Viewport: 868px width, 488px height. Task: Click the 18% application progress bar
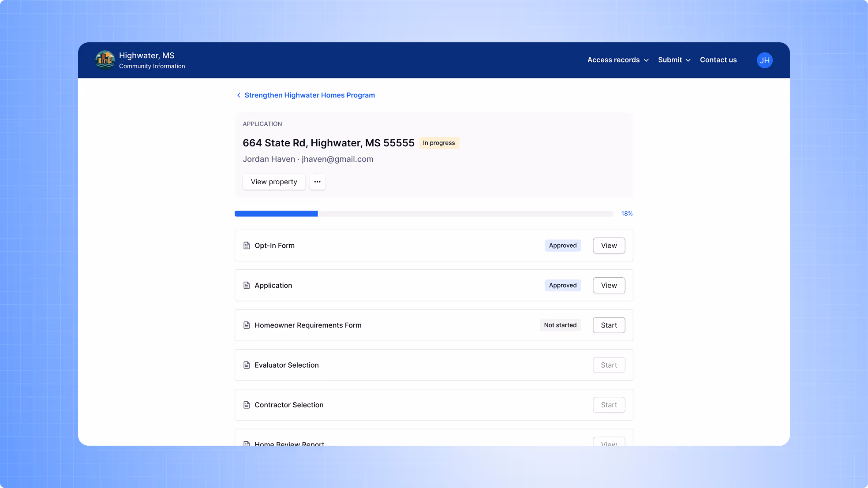pyautogui.click(x=423, y=214)
